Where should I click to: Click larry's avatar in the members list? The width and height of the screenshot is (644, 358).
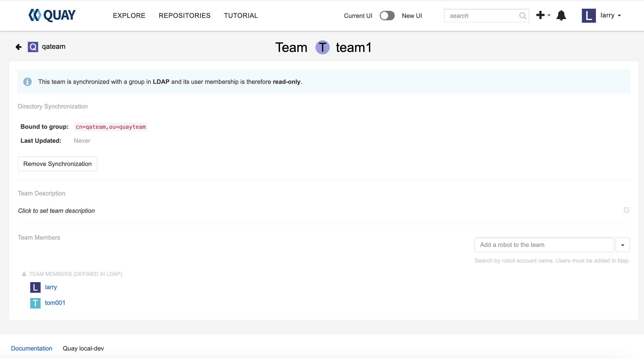[x=35, y=287]
